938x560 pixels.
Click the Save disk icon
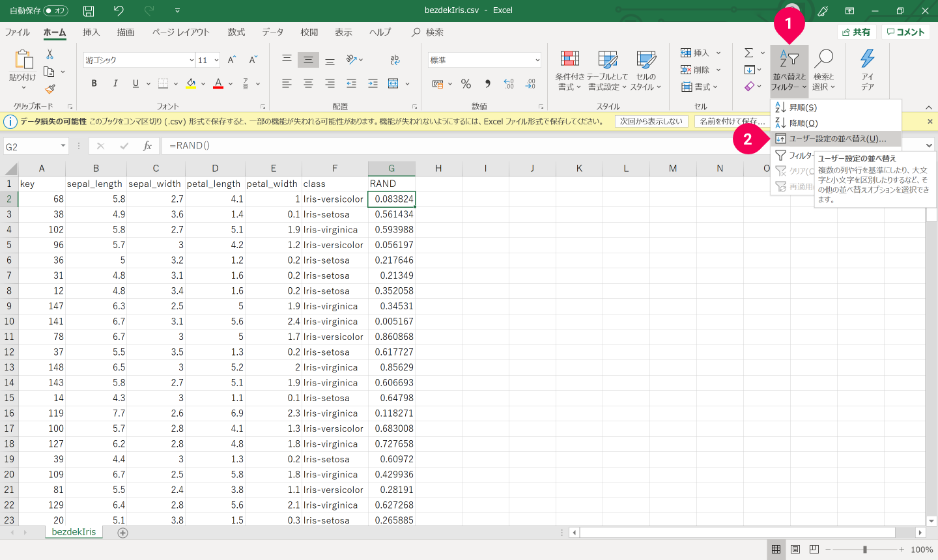[x=89, y=10]
